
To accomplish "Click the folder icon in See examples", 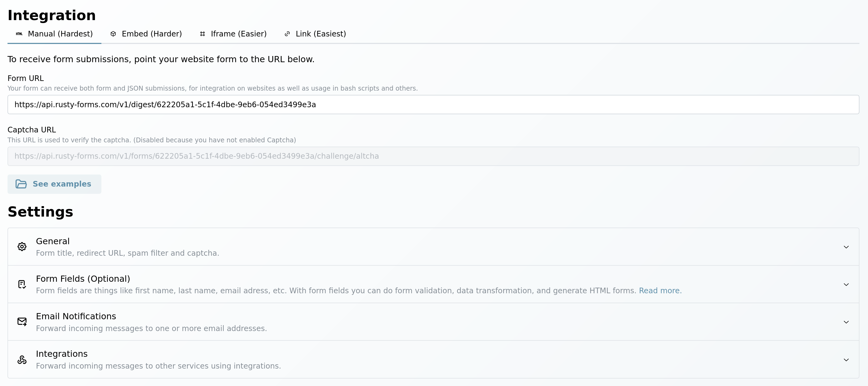I will [21, 184].
